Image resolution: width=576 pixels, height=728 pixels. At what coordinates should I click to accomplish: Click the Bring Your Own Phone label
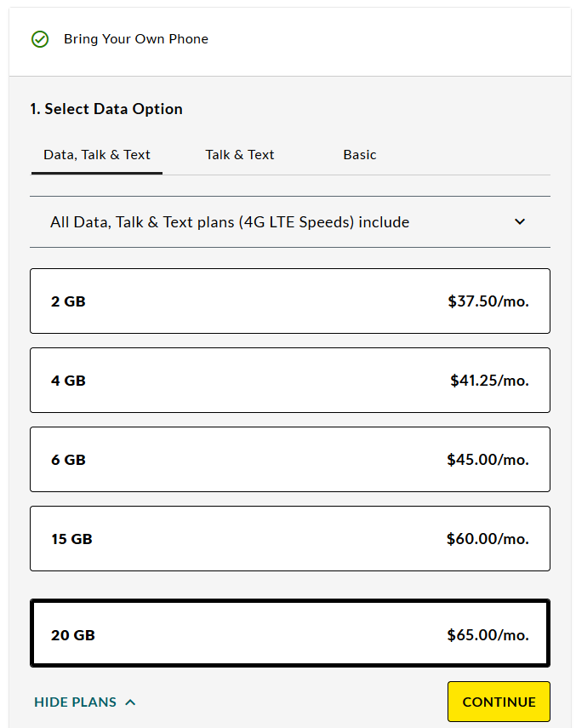[x=136, y=39]
